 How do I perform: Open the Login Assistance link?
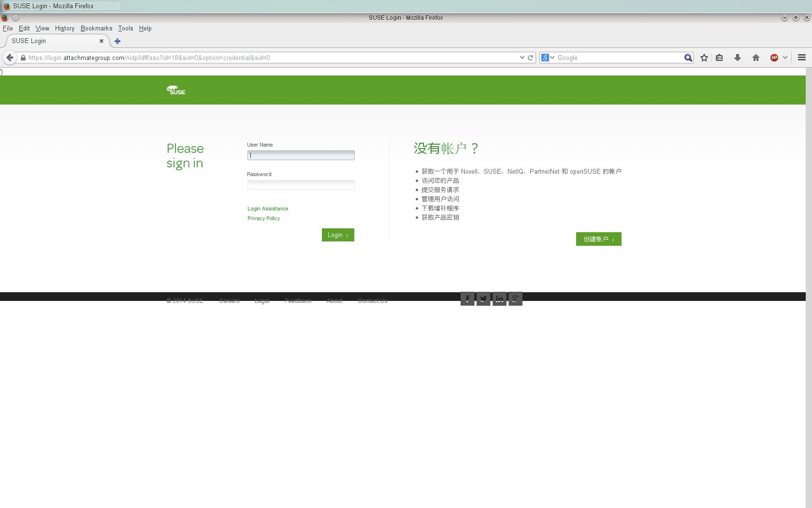pos(268,209)
